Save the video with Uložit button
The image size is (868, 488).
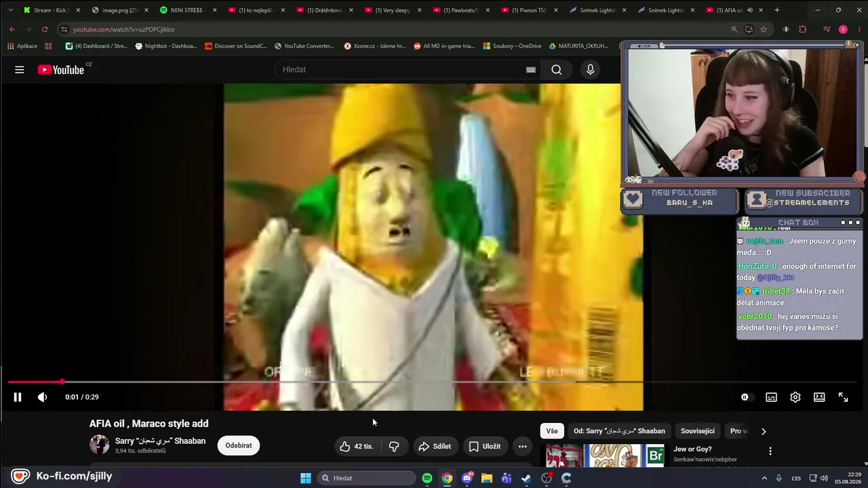click(x=485, y=446)
